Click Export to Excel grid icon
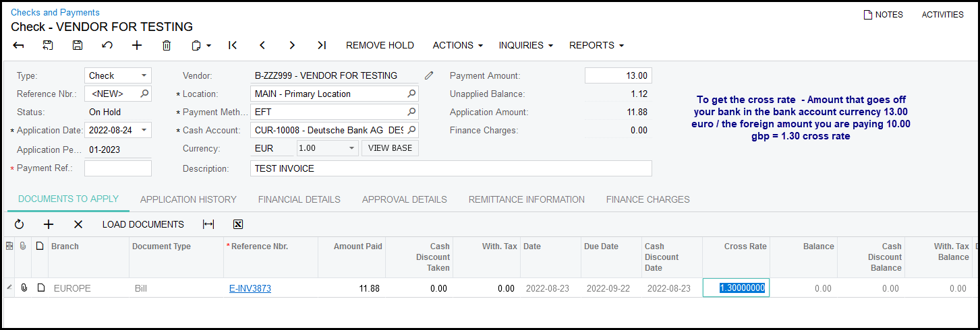The width and height of the screenshot is (980, 330). point(238,224)
